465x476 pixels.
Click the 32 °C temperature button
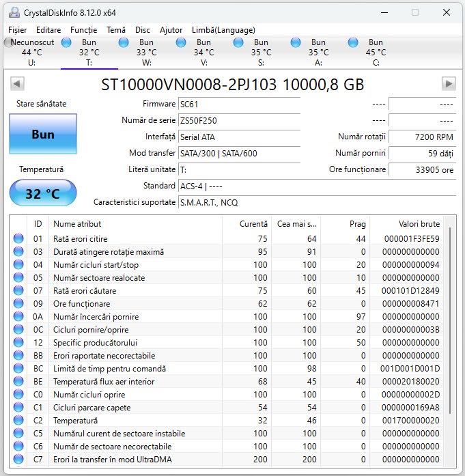pos(43,193)
